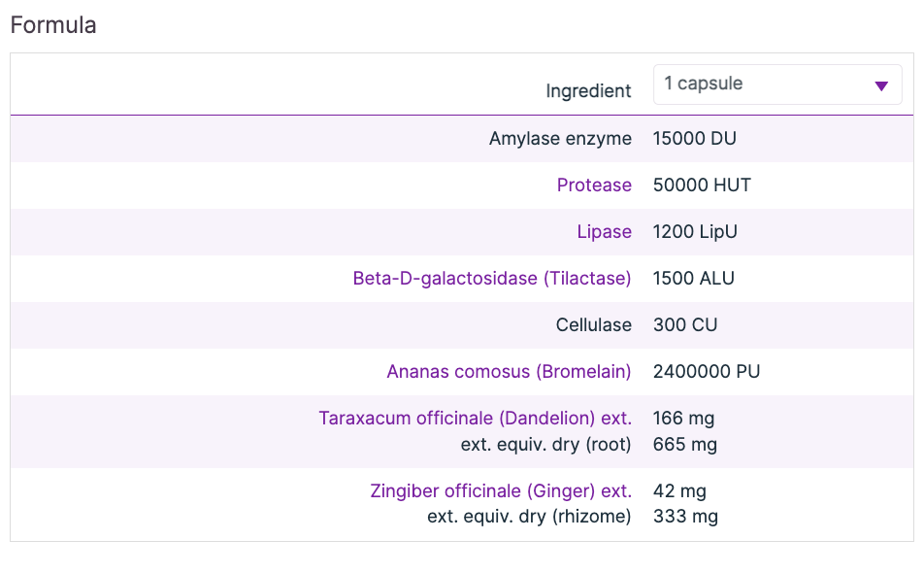Click the "ext. equiv. dry (root)" label
This screenshot has width=924, height=573.
coord(546,445)
